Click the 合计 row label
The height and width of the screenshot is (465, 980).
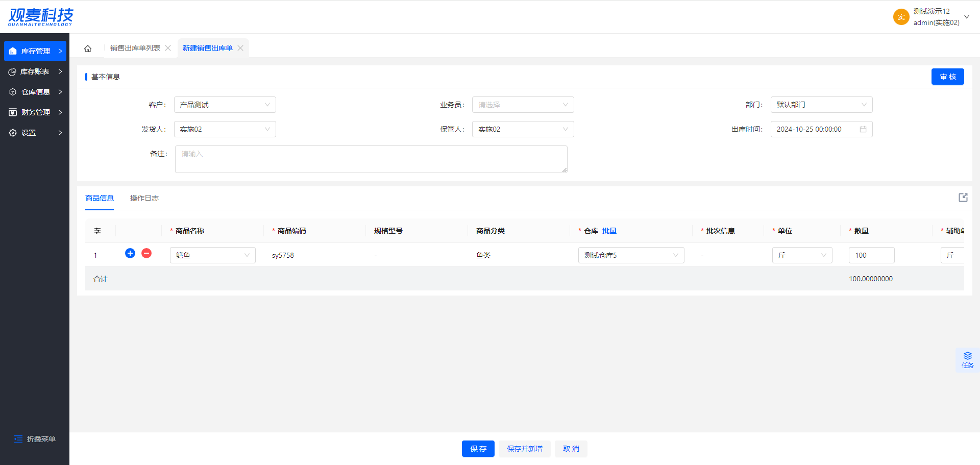click(x=101, y=279)
